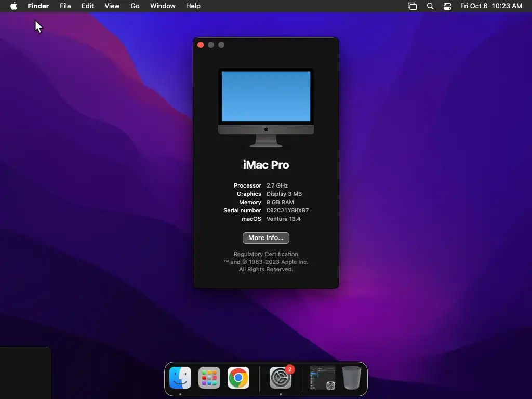This screenshot has height=399, width=532.
Task: Click the 2.7 GHz processor value
Action: (277, 185)
